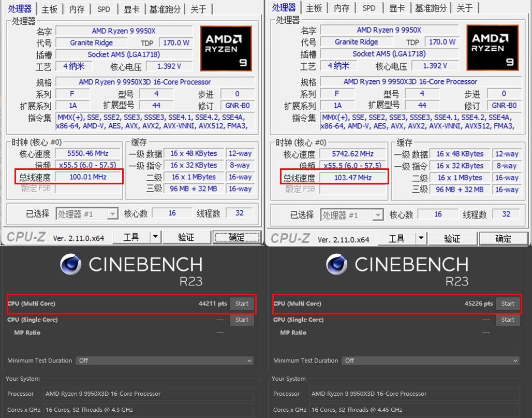Open 内存 tab in left CPU-Z window

(77, 9)
